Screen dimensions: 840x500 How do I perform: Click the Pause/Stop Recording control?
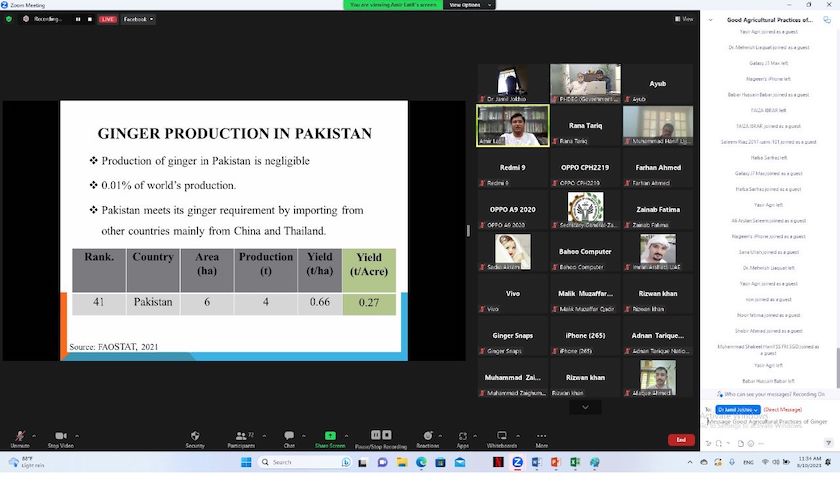tap(381, 436)
